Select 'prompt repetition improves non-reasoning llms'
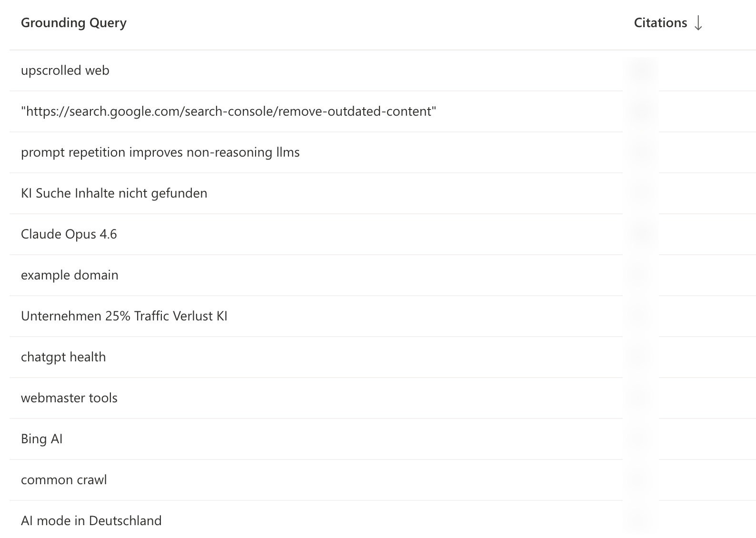The width and height of the screenshot is (756, 538). point(160,152)
